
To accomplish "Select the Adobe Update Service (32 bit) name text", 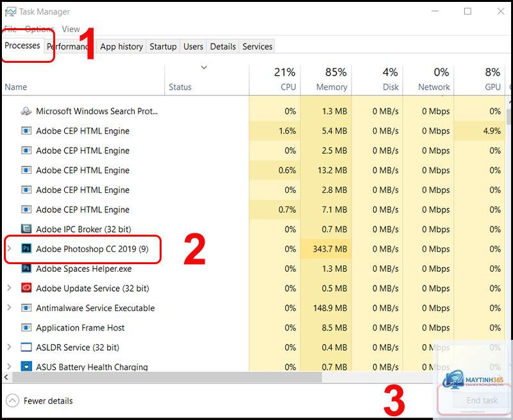I will [x=92, y=289].
